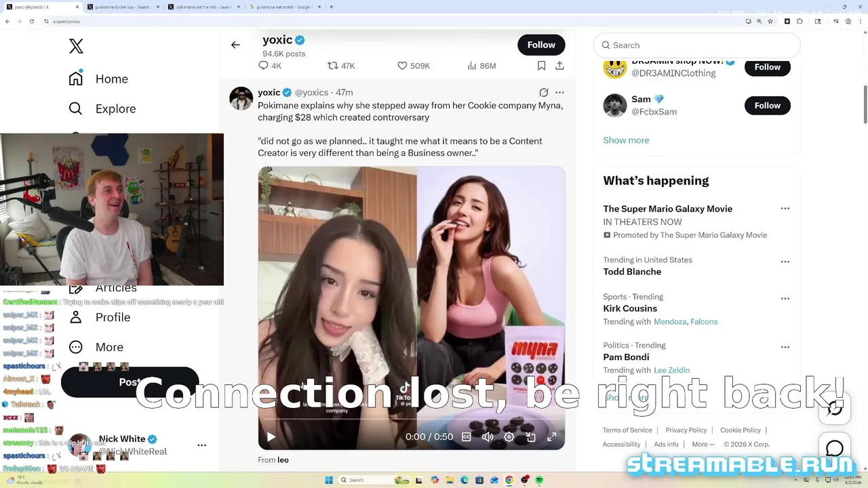Open the Lee Zeldin trending link
Screen dimensions: 868x488
click(671, 370)
